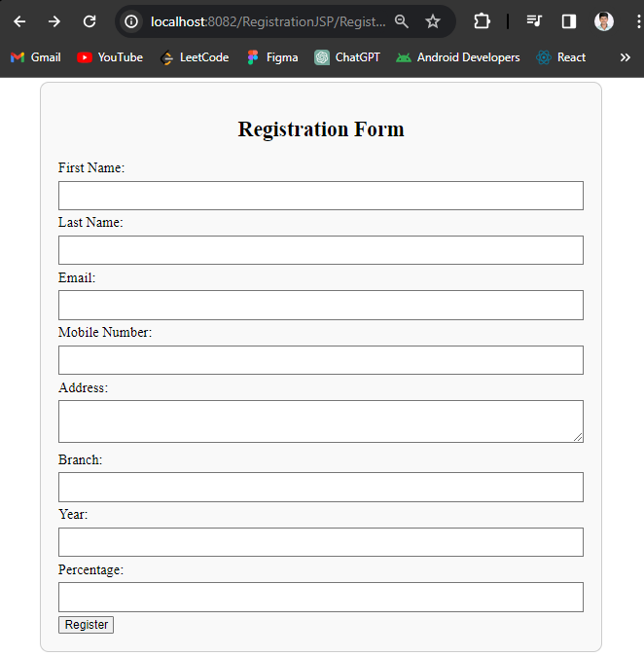Open the zoom magnifier icon
This screenshot has height=657, width=644.
point(402,21)
